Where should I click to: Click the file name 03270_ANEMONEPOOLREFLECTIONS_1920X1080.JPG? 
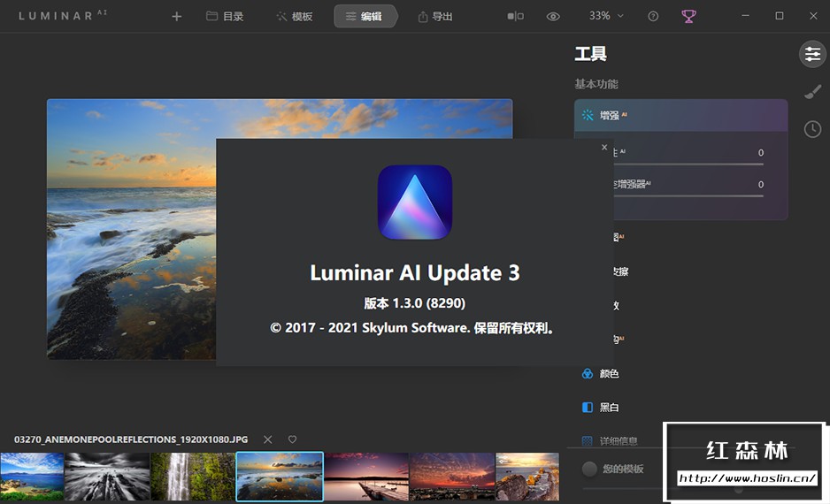(131, 439)
